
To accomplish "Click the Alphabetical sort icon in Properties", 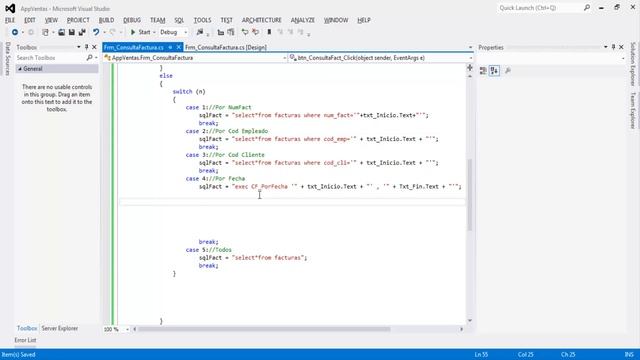I will 494,71.
